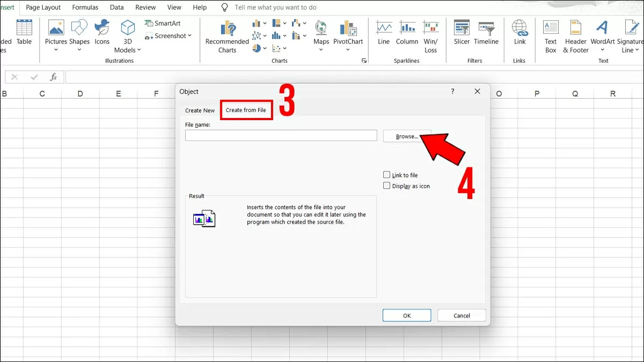Cancel the Object dialog
644x362 pixels.
click(462, 315)
